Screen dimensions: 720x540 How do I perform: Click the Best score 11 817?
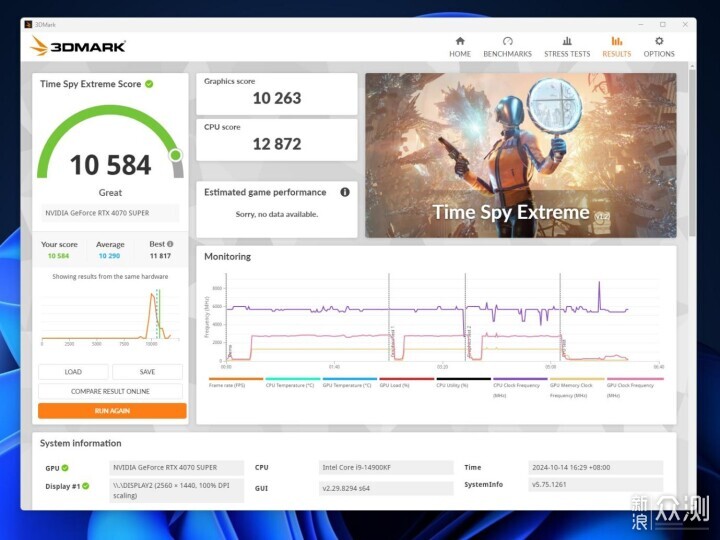click(160, 256)
